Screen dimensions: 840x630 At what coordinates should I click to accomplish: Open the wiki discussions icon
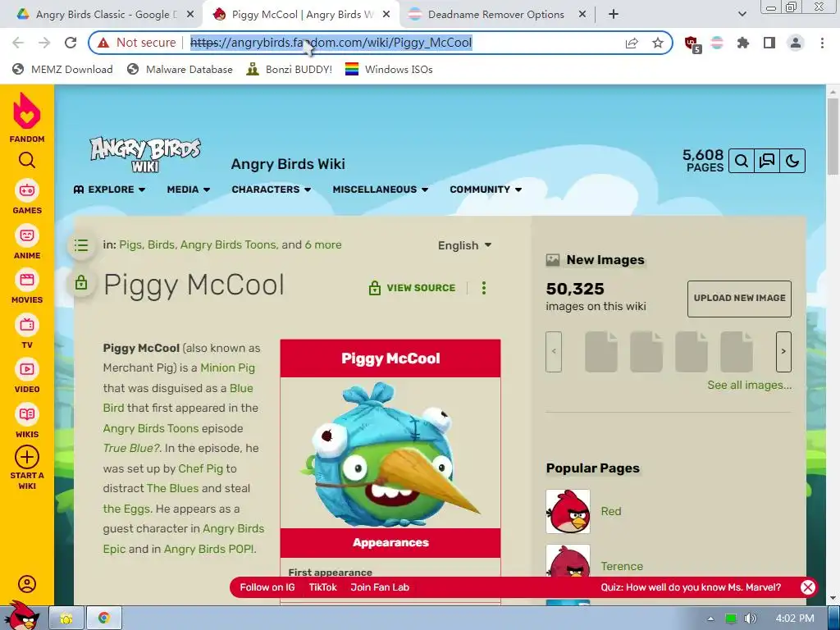[x=767, y=161]
